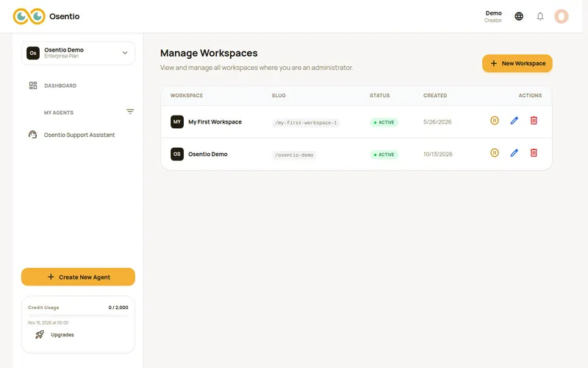Click the MY workspace avatar badge

[x=177, y=121]
